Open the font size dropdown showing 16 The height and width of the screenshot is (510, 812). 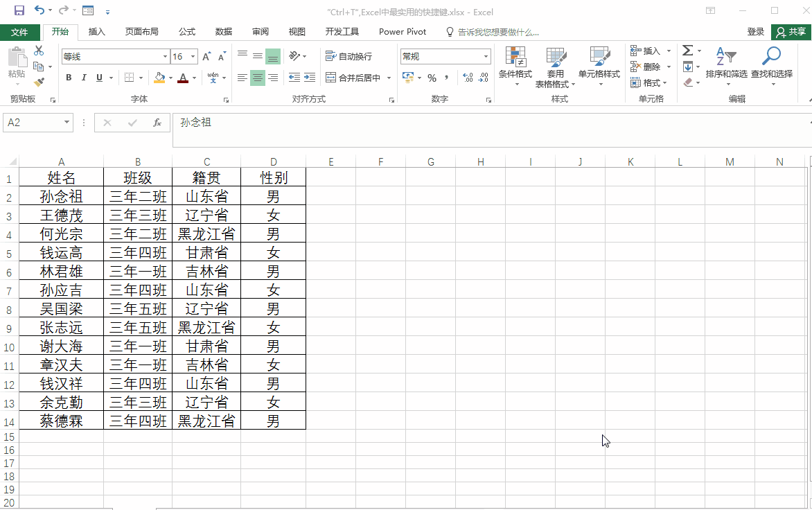click(x=193, y=56)
